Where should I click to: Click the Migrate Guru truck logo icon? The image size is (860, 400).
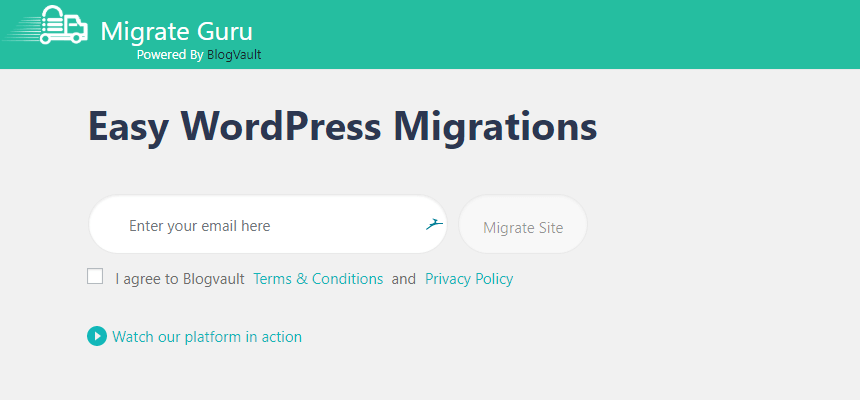click(45, 25)
